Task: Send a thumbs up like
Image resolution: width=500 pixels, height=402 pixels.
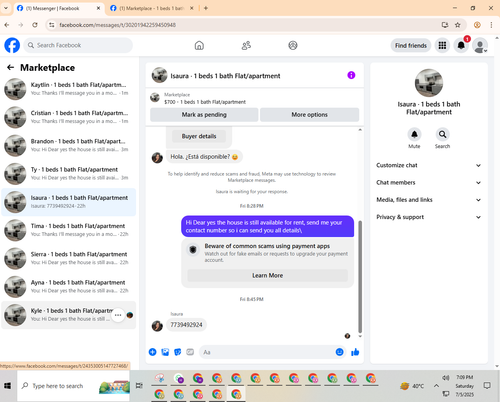Action: coord(355,352)
